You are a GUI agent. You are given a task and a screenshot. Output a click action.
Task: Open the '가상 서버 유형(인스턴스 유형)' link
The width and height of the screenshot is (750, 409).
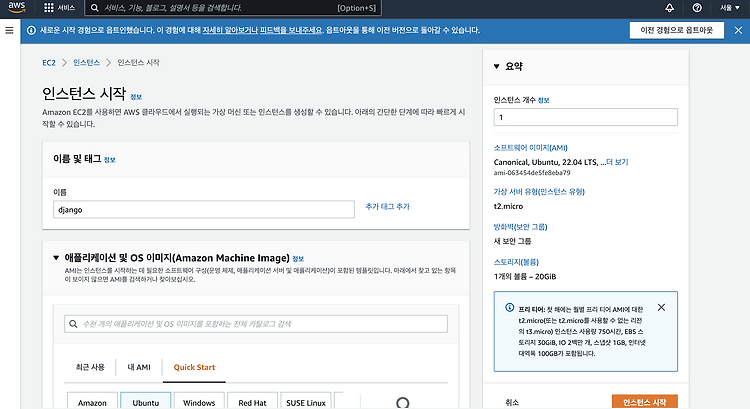tap(539, 192)
